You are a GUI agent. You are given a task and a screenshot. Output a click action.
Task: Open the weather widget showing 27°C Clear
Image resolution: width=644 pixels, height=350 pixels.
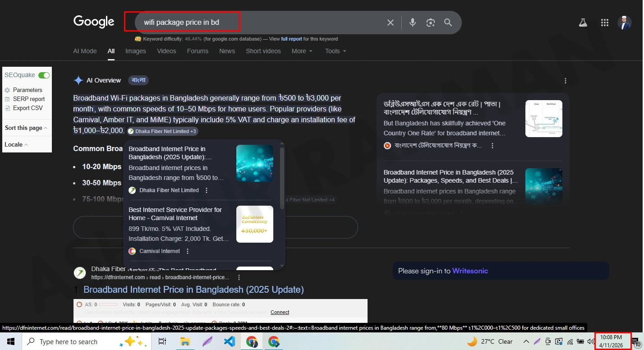pyautogui.click(x=490, y=341)
